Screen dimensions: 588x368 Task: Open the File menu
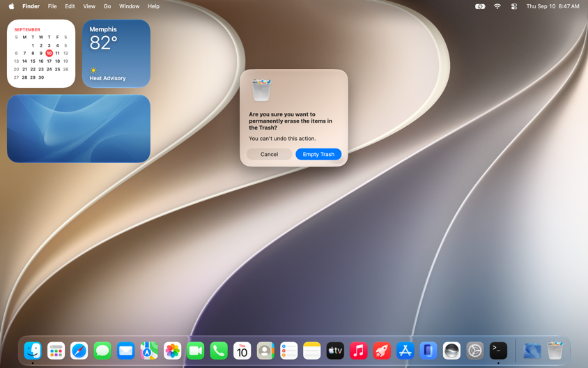[x=52, y=6]
